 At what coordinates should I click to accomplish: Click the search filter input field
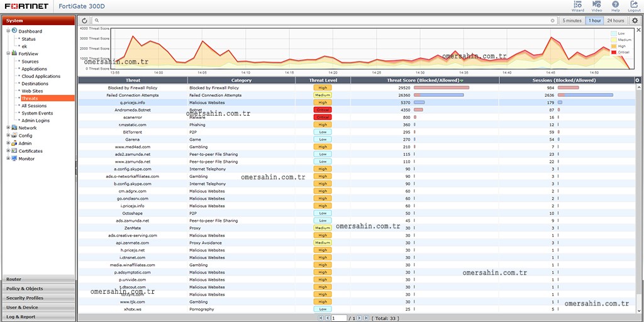325,21
